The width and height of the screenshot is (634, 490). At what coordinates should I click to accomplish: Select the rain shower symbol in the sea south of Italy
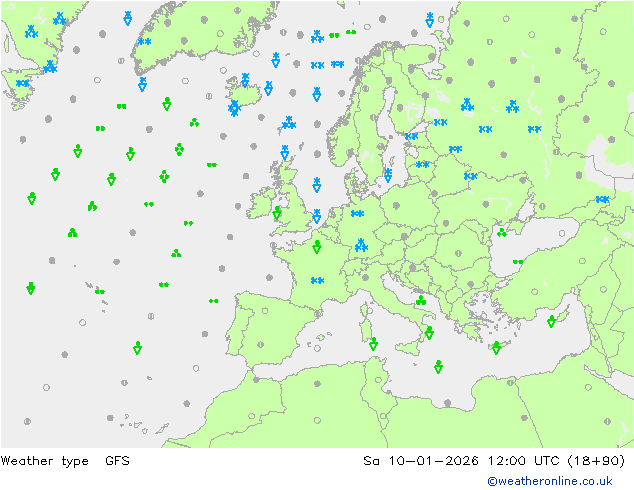[438, 367]
